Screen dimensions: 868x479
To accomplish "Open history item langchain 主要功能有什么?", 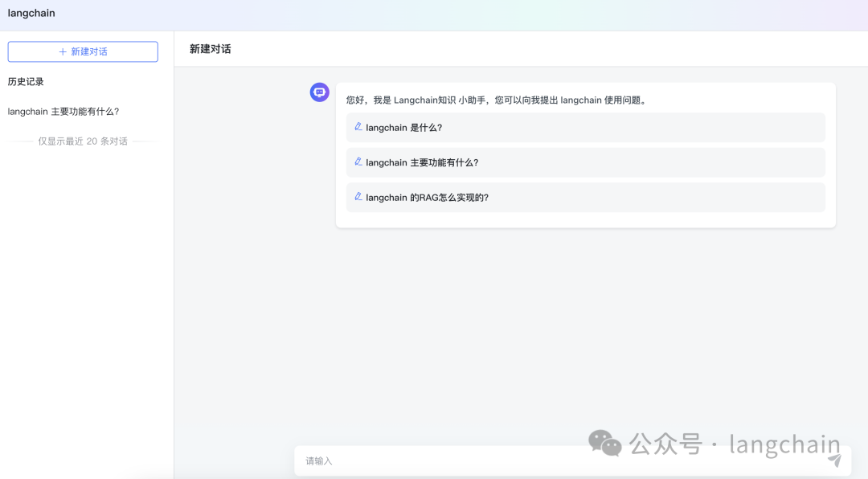I will (63, 111).
